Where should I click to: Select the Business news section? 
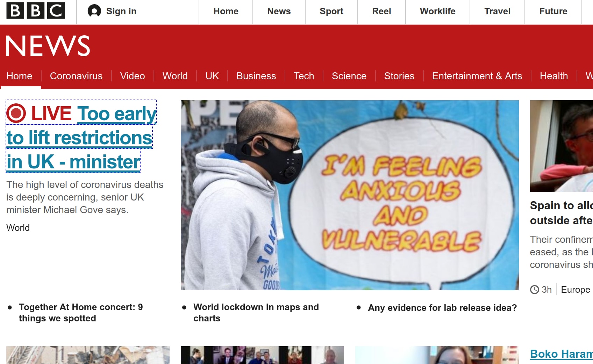tap(256, 76)
